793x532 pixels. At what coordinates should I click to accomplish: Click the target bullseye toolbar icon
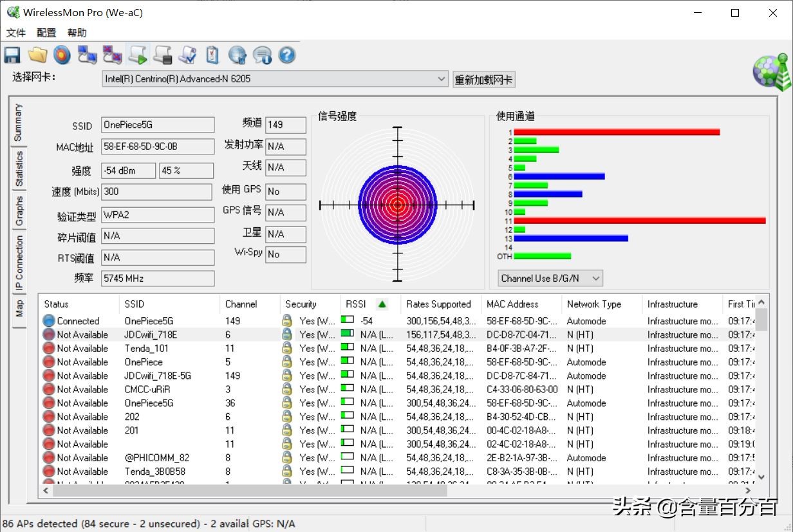62,55
